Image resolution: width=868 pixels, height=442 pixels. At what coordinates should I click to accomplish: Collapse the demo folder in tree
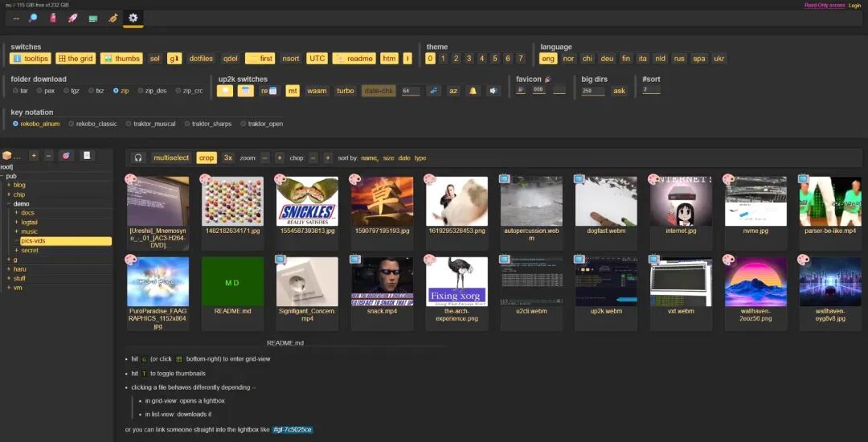point(8,204)
